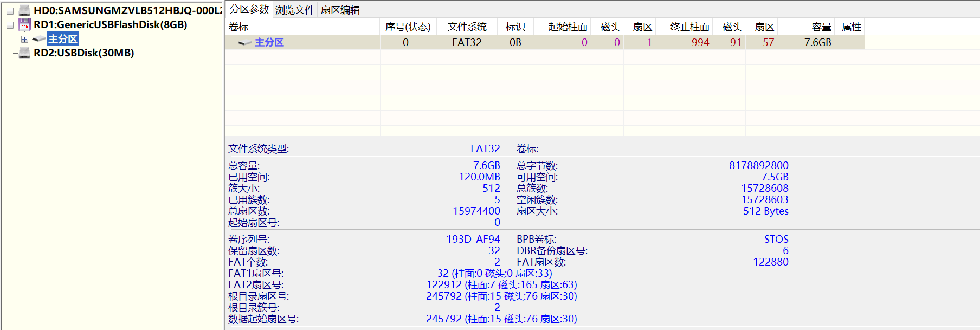Click the total sectors value 15974400
The height and width of the screenshot is (330, 980).
coord(476,211)
